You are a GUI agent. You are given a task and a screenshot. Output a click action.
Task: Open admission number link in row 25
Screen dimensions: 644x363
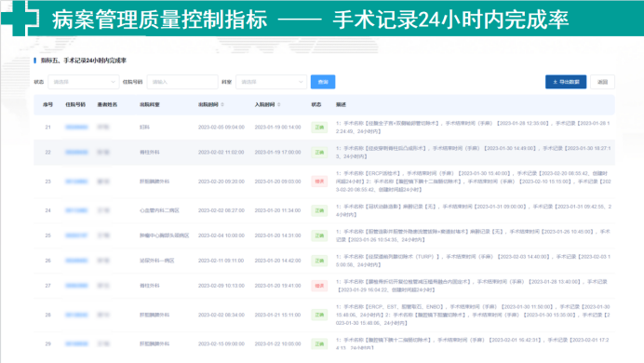(76, 235)
